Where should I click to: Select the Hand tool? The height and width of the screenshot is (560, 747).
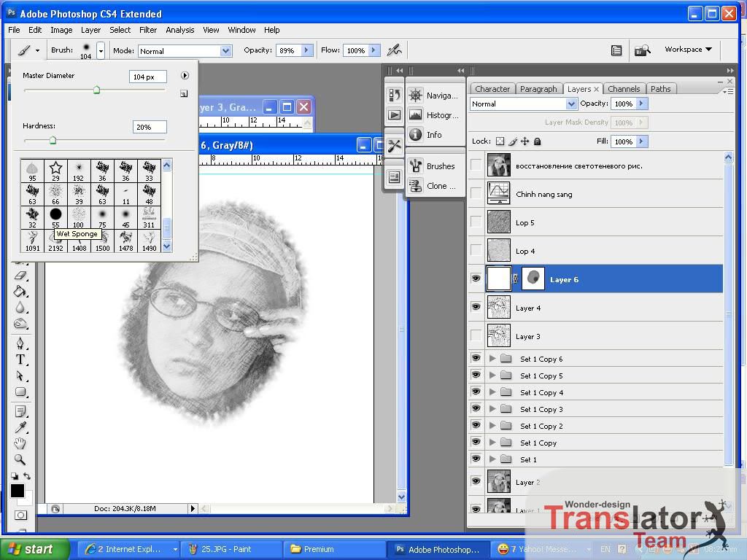click(x=20, y=444)
